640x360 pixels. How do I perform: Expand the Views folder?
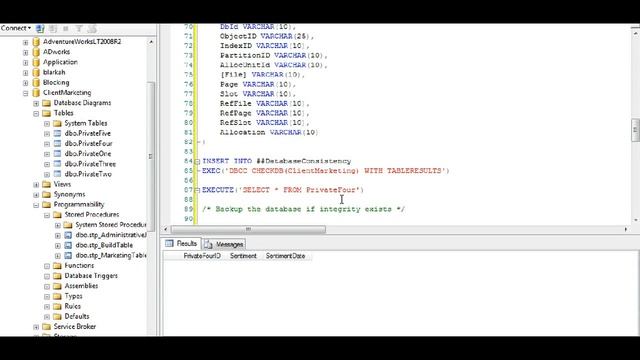tap(36, 185)
